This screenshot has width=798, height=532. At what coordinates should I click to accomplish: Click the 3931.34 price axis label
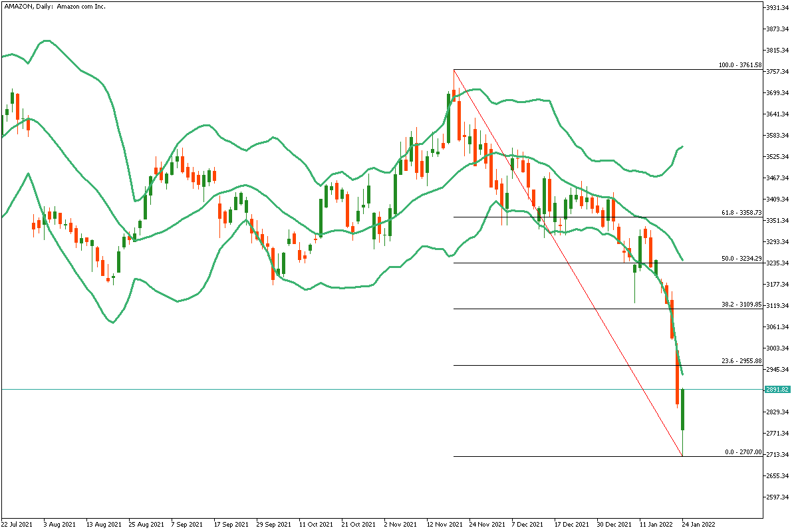coord(778,8)
